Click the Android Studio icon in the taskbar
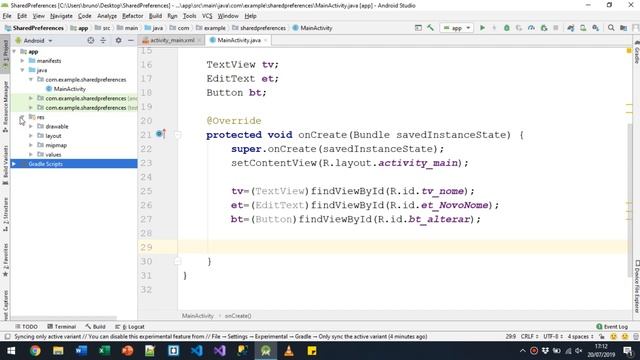The height and width of the screenshot is (360, 640). click(x=266, y=351)
